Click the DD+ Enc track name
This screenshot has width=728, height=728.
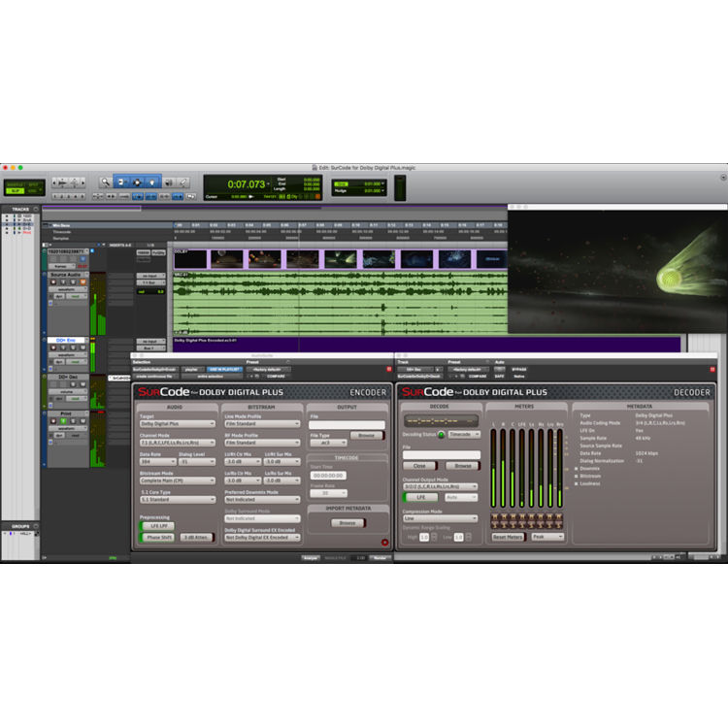point(66,341)
